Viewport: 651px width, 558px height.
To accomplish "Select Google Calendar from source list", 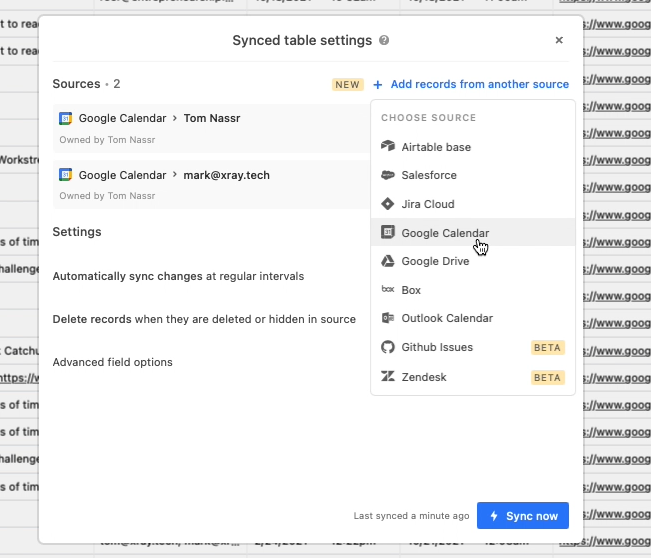I will pyautogui.click(x=445, y=233).
